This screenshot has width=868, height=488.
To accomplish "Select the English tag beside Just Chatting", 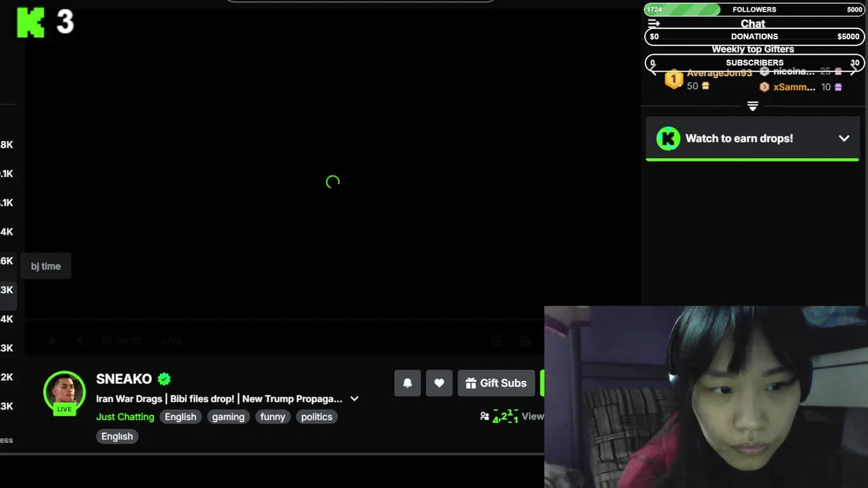I will (x=180, y=417).
